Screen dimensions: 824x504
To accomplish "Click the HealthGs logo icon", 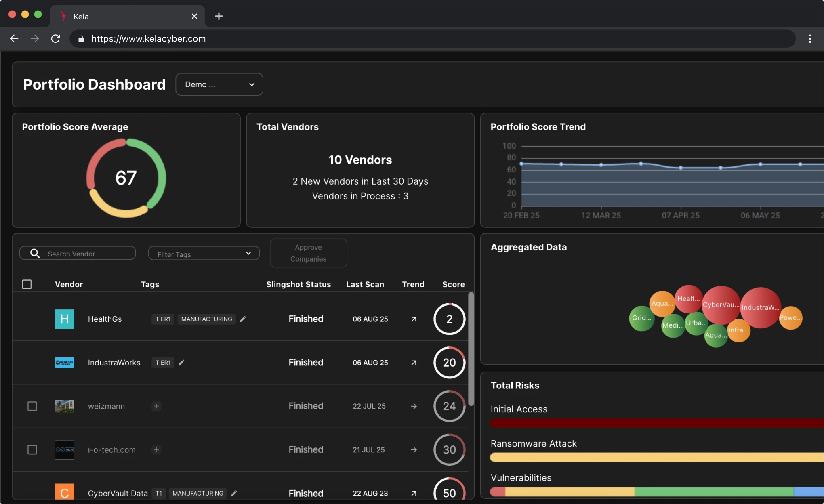I will [65, 319].
